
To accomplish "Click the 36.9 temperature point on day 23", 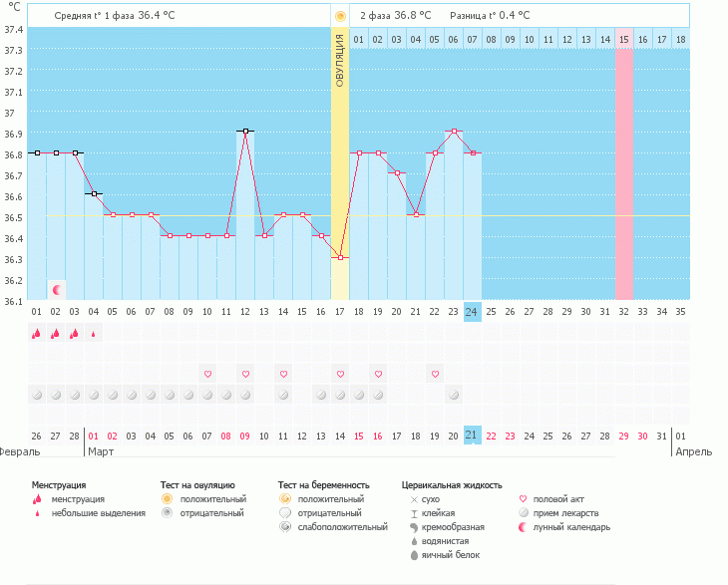I will tap(454, 131).
